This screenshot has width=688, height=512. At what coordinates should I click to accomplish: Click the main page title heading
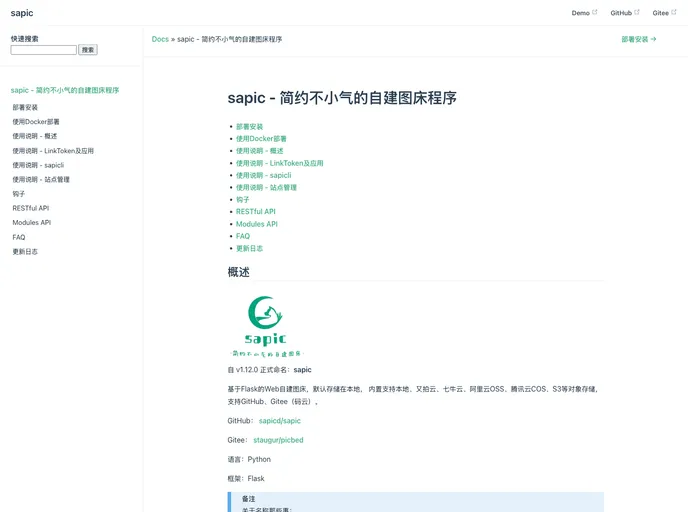point(342,98)
